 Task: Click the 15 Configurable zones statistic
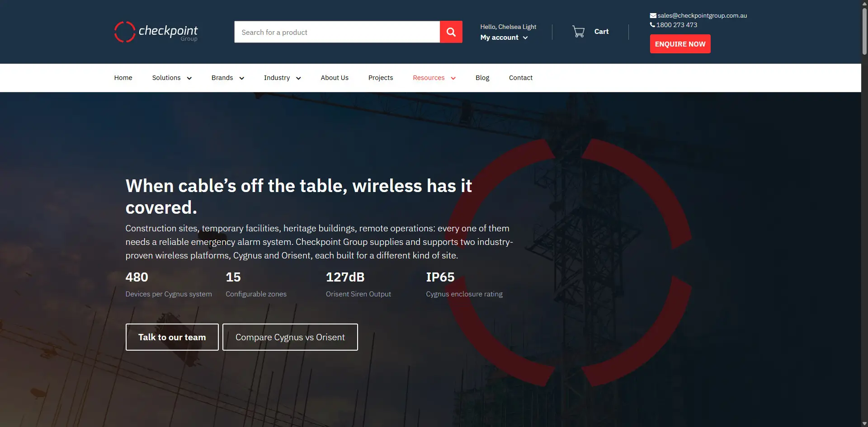[x=256, y=285]
